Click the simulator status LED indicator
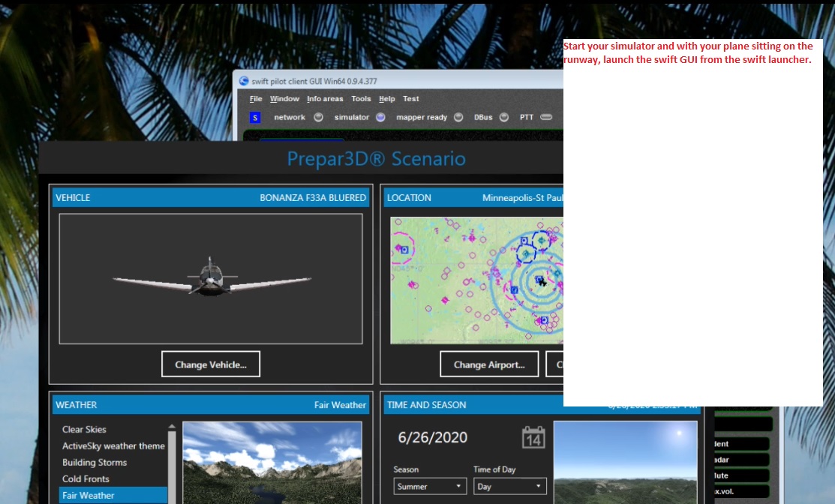The height and width of the screenshot is (504, 835). [x=381, y=117]
